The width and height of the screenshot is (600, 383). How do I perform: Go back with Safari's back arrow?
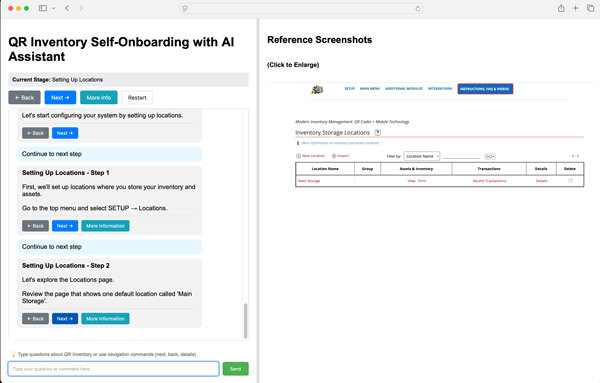pyautogui.click(x=67, y=8)
